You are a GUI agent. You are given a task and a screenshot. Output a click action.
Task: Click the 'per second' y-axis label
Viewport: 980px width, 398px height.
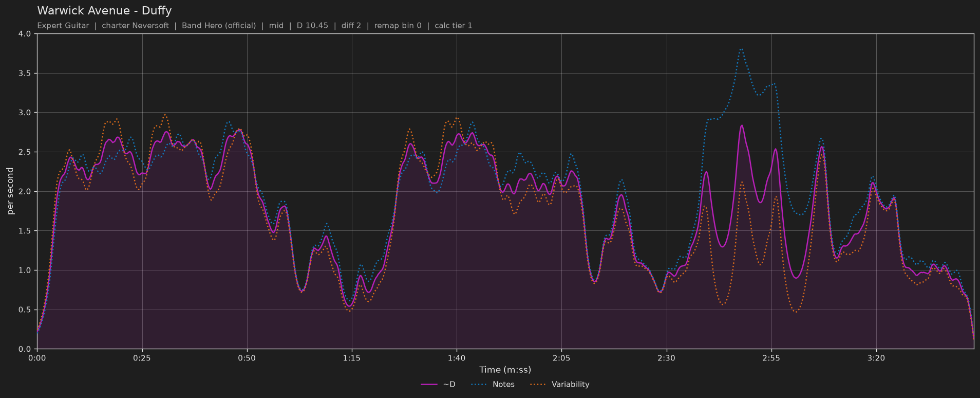point(10,191)
